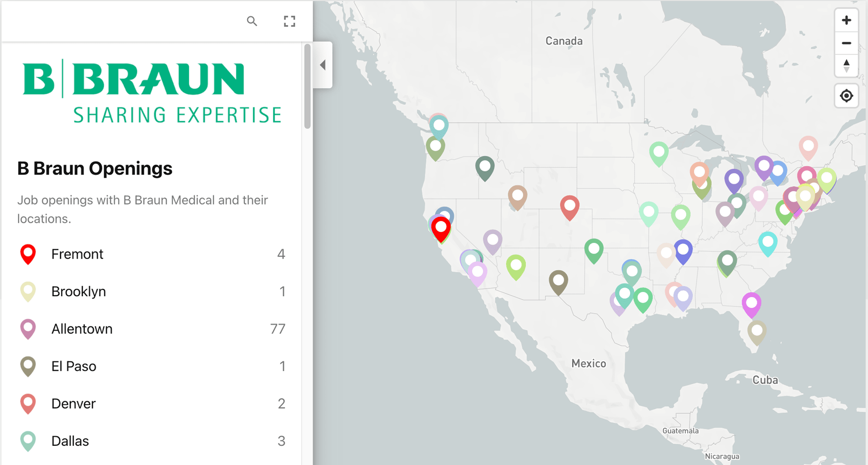Reset map bearing with compass icon

[846, 66]
